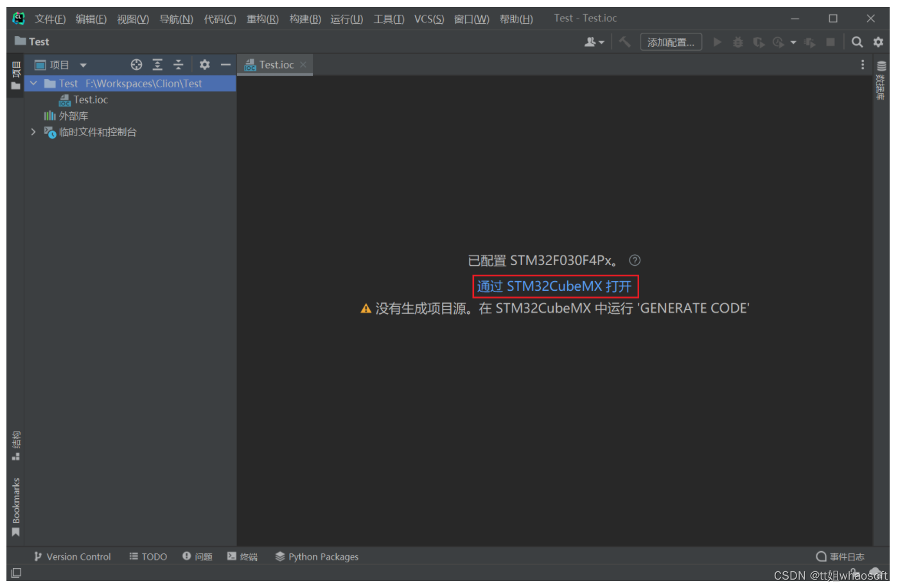The height and width of the screenshot is (588, 898).
Task: Hide the project panel with minus icon
Action: pos(225,65)
